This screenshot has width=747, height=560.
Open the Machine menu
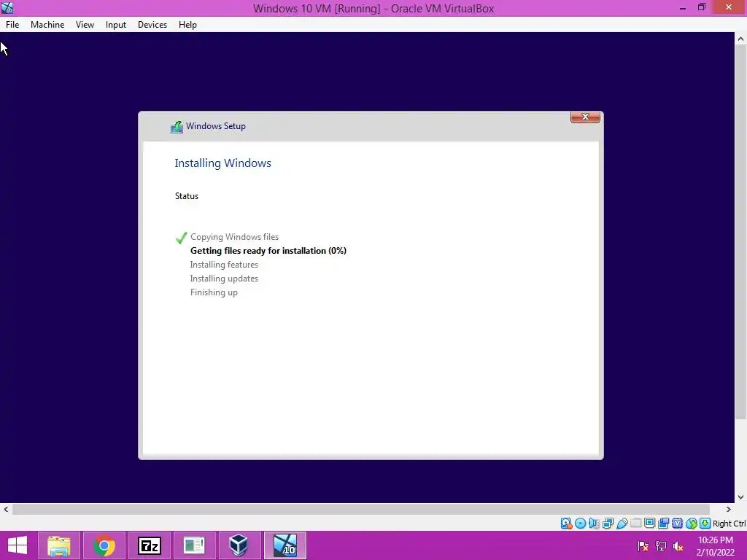[47, 25]
